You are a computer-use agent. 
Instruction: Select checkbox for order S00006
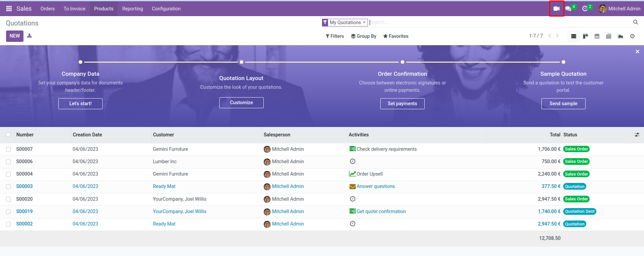click(8, 162)
